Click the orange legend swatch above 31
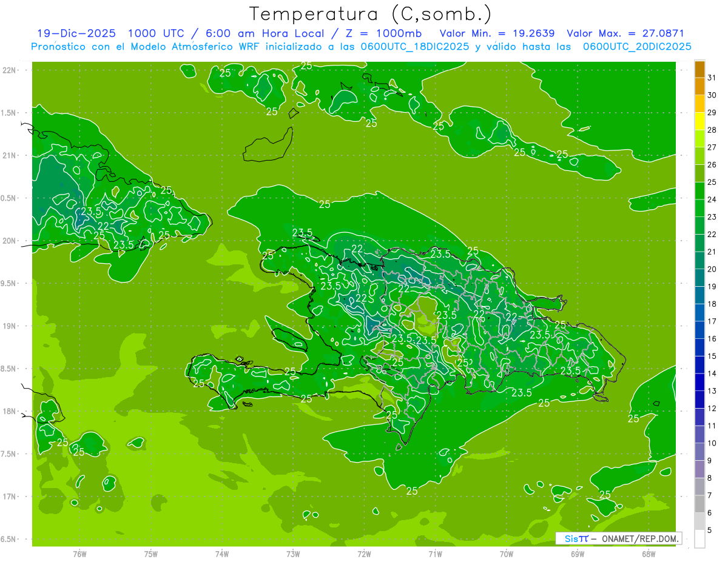This screenshot has height=562, width=728. [x=699, y=69]
